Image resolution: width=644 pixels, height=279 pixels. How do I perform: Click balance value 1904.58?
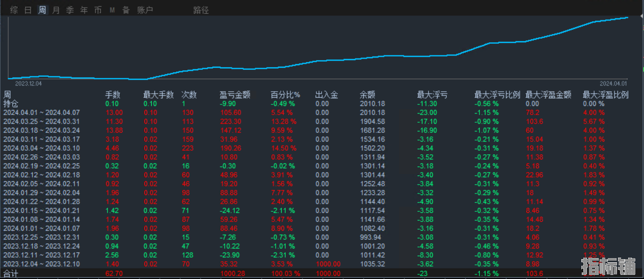click(x=372, y=121)
